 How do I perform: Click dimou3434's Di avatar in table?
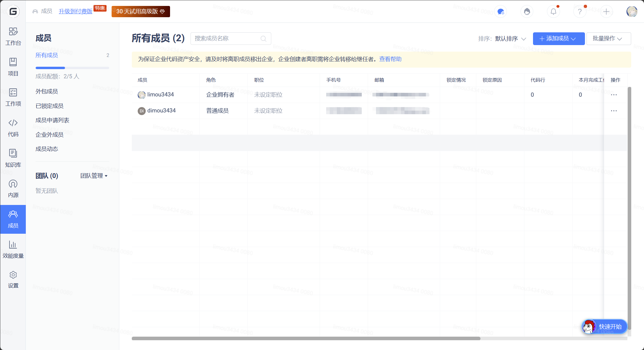coord(142,111)
